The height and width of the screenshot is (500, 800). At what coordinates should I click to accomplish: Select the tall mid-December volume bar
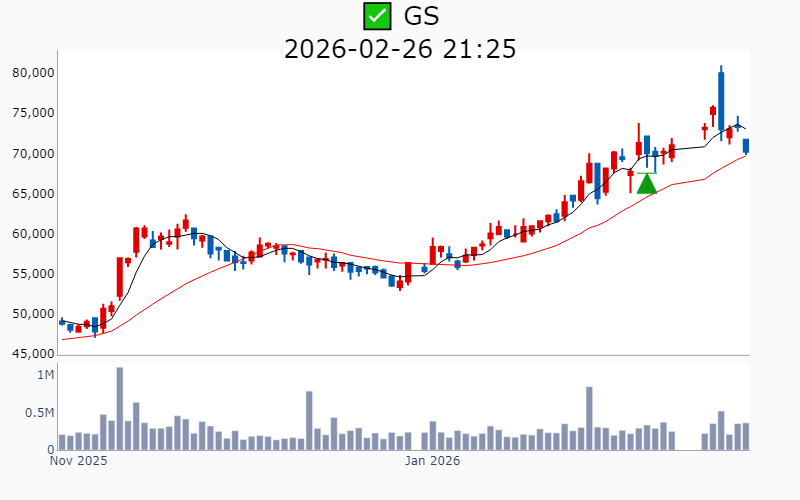[x=309, y=420]
